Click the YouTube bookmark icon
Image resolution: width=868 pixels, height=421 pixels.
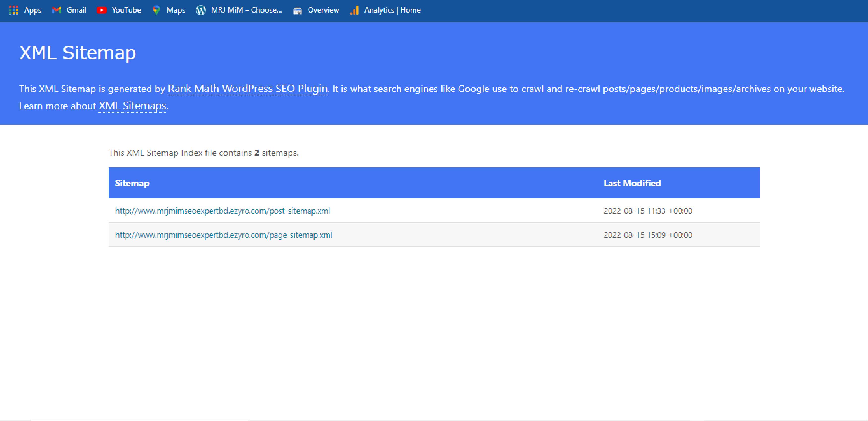coord(101,10)
